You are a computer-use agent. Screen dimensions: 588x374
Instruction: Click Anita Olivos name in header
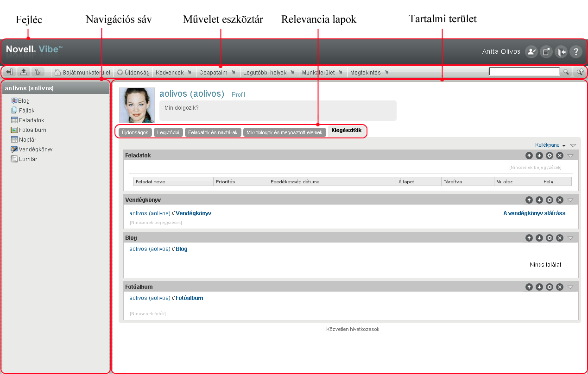501,51
